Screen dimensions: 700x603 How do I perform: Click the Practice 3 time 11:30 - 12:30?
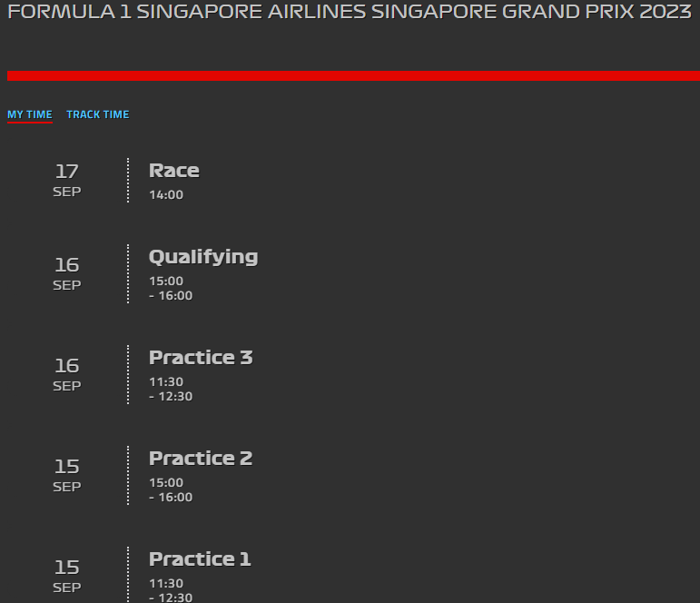pyautogui.click(x=171, y=389)
